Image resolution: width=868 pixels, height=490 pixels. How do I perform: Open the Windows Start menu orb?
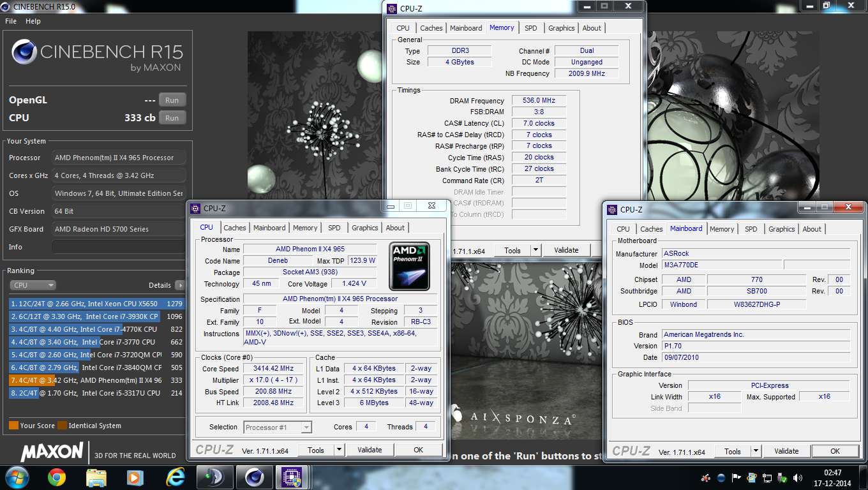point(17,477)
